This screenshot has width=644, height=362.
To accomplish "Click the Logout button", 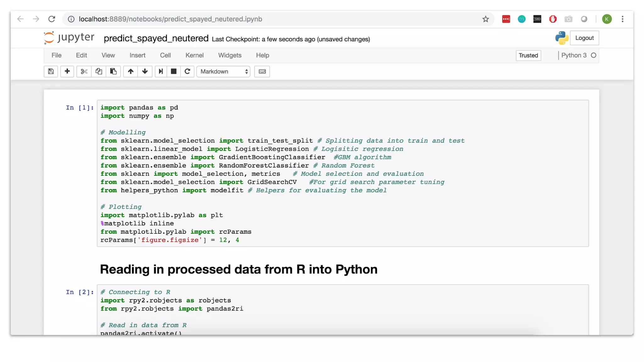I will [584, 38].
